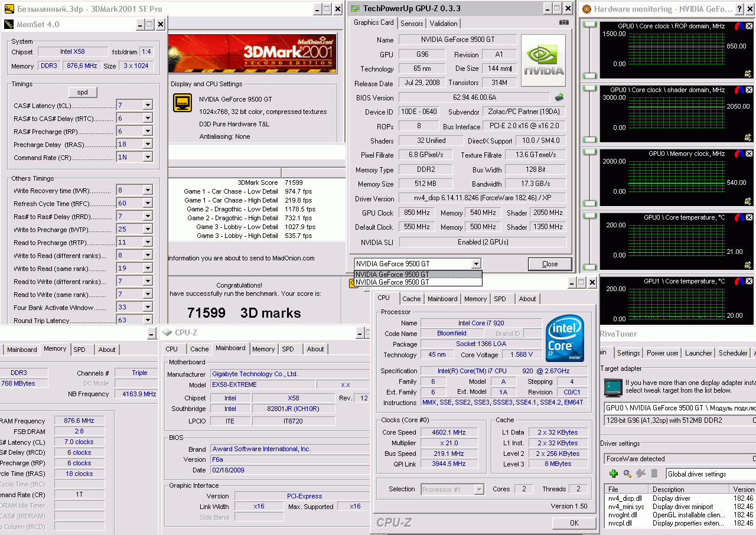The width and height of the screenshot is (756, 535).
Task: Click the magnifier icon in RivaTuner driver settings
Action: (627, 474)
